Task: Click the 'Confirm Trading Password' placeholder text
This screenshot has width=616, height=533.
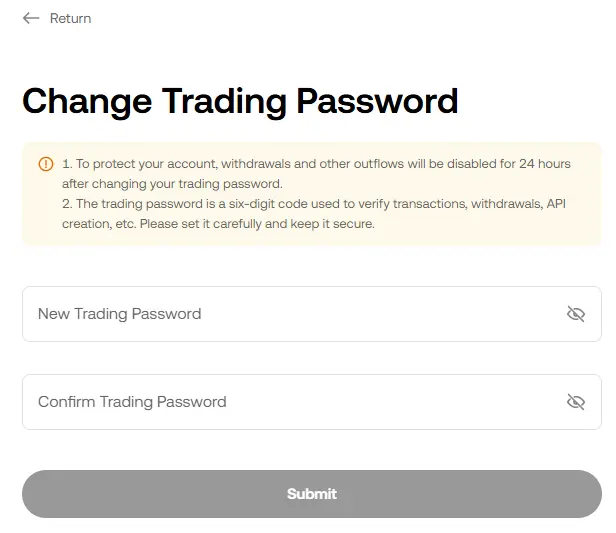Action: (x=132, y=402)
